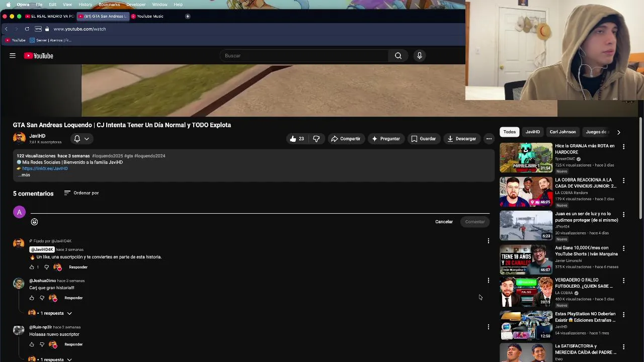
Task: Open Ordenar por sort menu
Action: click(82, 193)
